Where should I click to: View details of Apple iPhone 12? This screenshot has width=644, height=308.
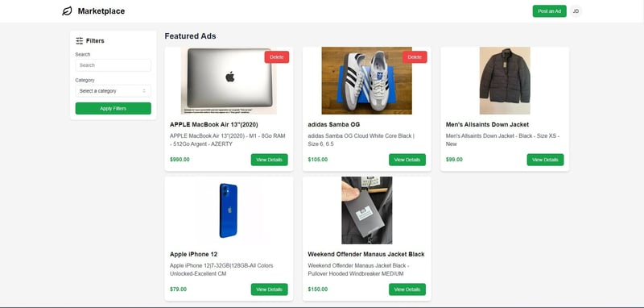[269, 289]
